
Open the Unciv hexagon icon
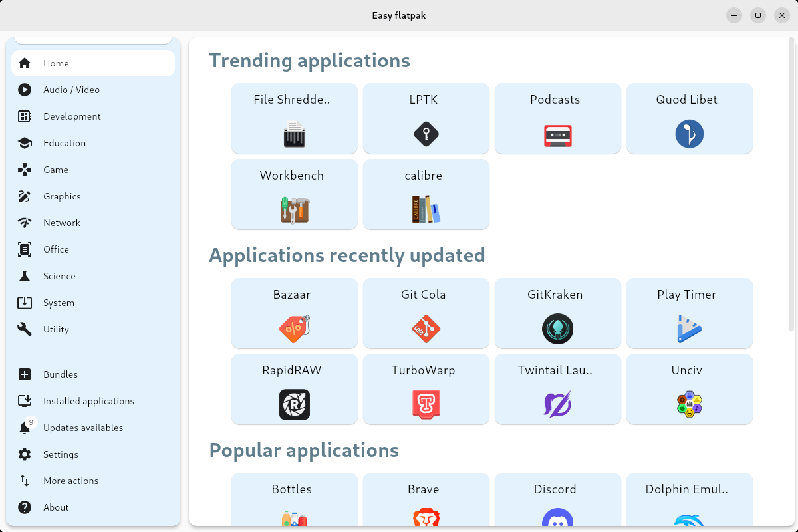click(x=689, y=404)
